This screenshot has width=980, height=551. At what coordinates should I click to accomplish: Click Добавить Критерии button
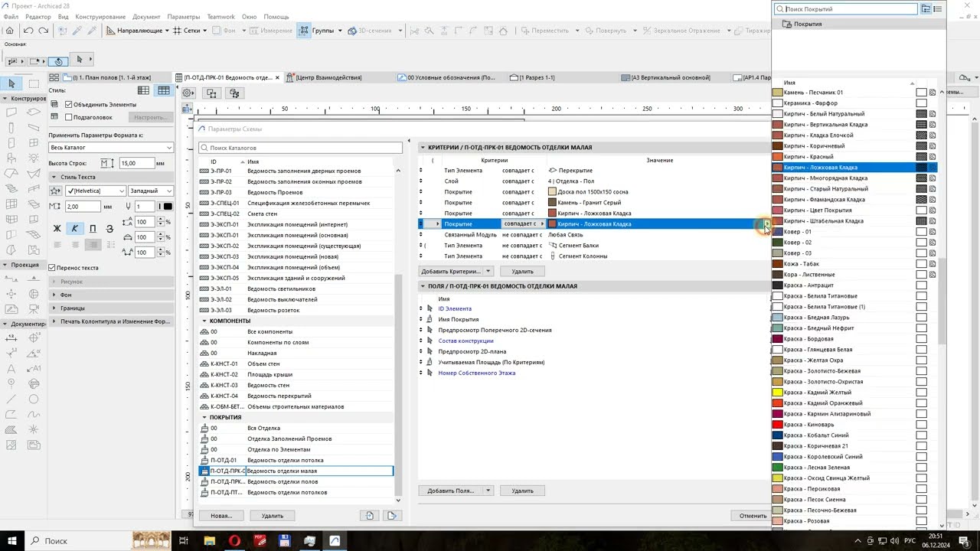451,272
